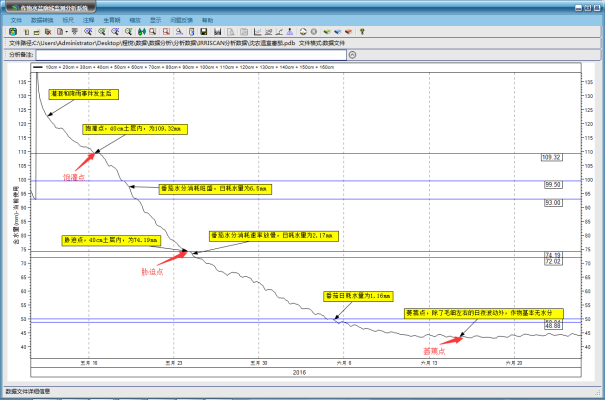The image size is (605, 400).
Task: Click the red-framed zoom reset icon
Action: pos(166,32)
